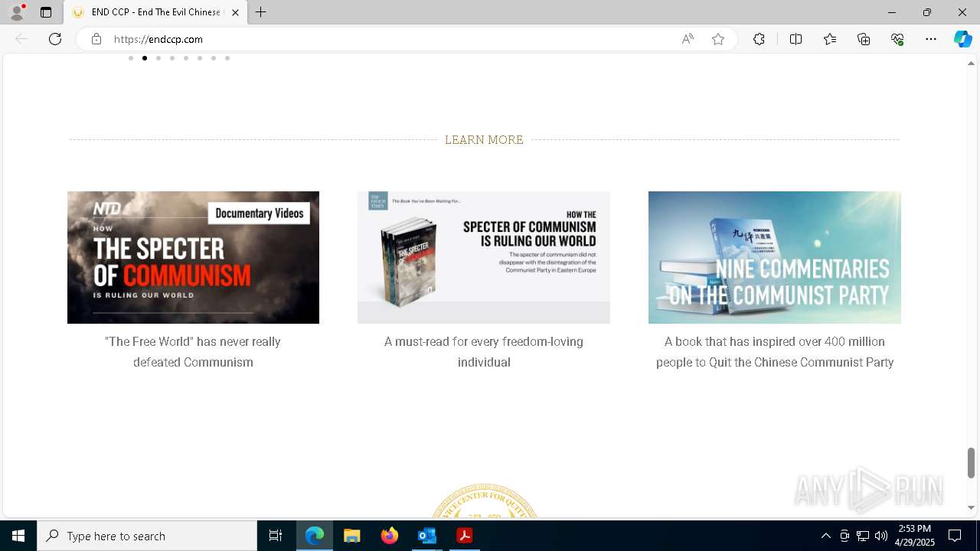
Task: Minimize the Edge window
Action: [x=891, y=12]
